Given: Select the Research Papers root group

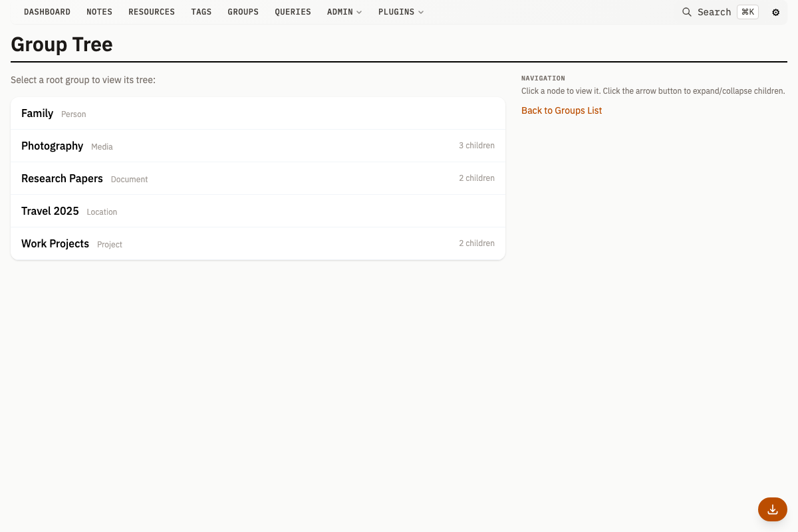Looking at the screenshot, I should tap(62, 179).
